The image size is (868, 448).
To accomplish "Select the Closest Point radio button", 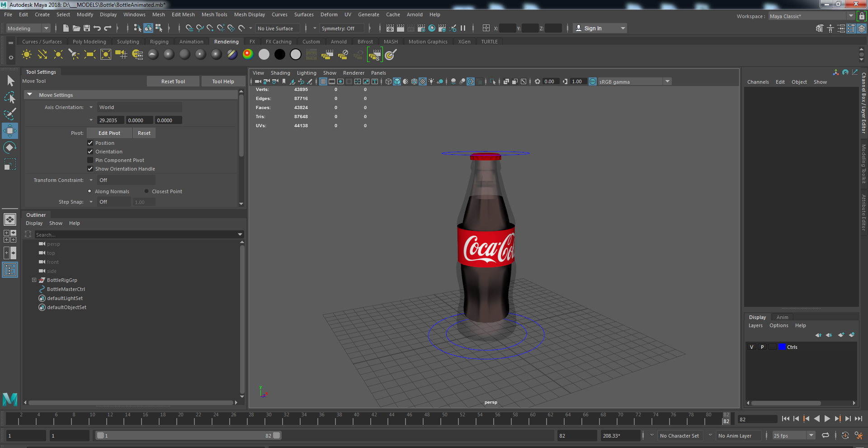I will 146,191.
